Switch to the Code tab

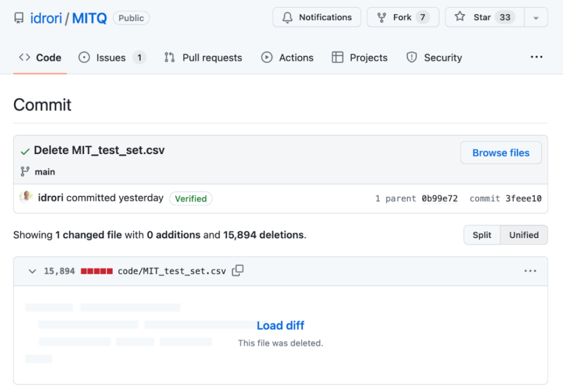[40, 58]
